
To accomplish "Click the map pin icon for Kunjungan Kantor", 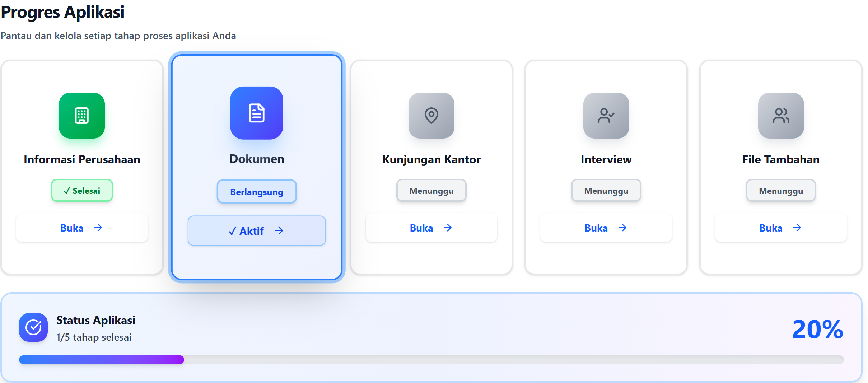I will 431,116.
